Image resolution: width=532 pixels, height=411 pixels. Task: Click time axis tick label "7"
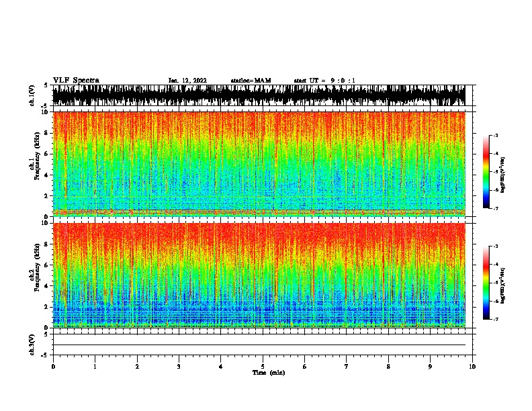347,367
